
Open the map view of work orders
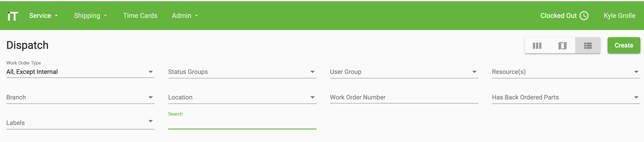click(x=563, y=45)
